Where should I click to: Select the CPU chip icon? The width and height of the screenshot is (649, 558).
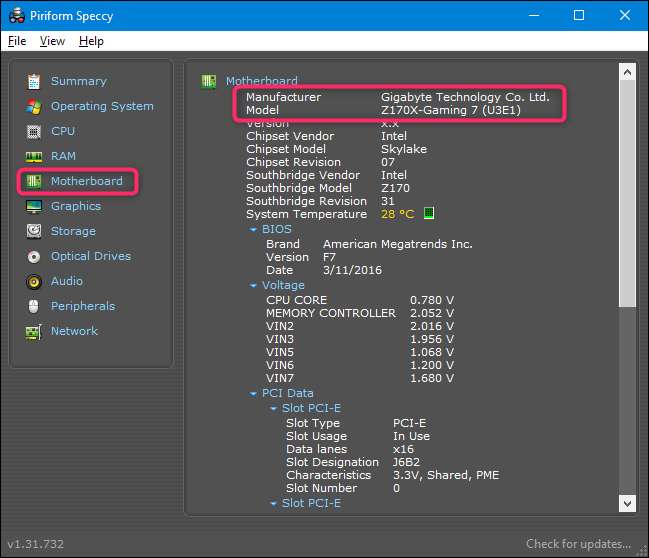(x=34, y=131)
